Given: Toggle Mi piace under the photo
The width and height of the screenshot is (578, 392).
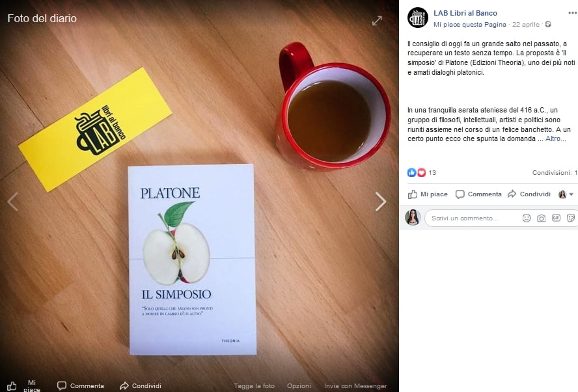Looking at the screenshot, I should click(23, 385).
